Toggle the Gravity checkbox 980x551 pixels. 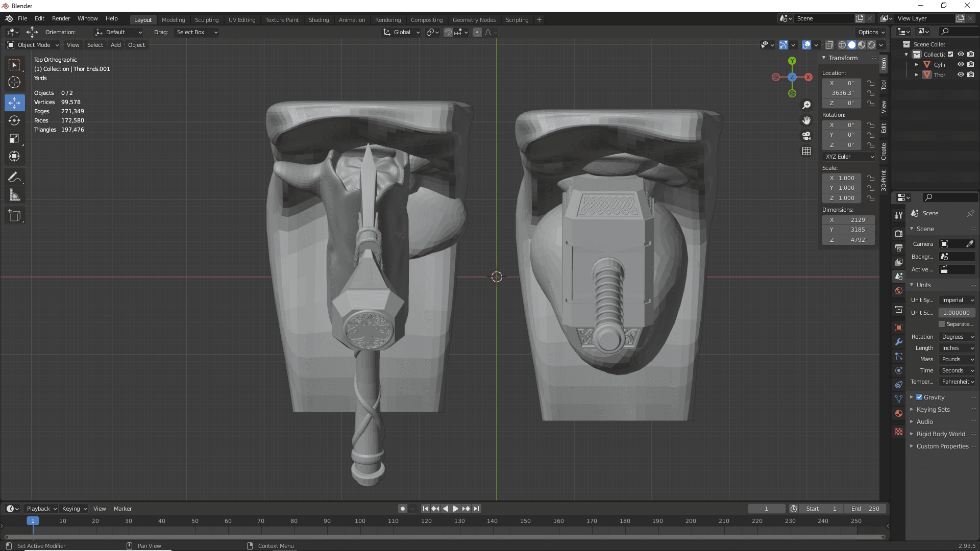[x=919, y=397]
